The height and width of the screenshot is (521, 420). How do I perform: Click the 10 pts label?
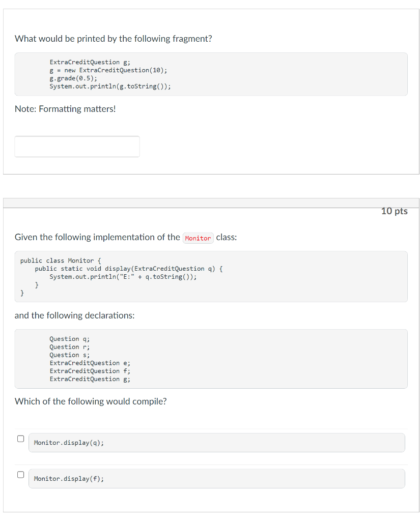tap(395, 211)
